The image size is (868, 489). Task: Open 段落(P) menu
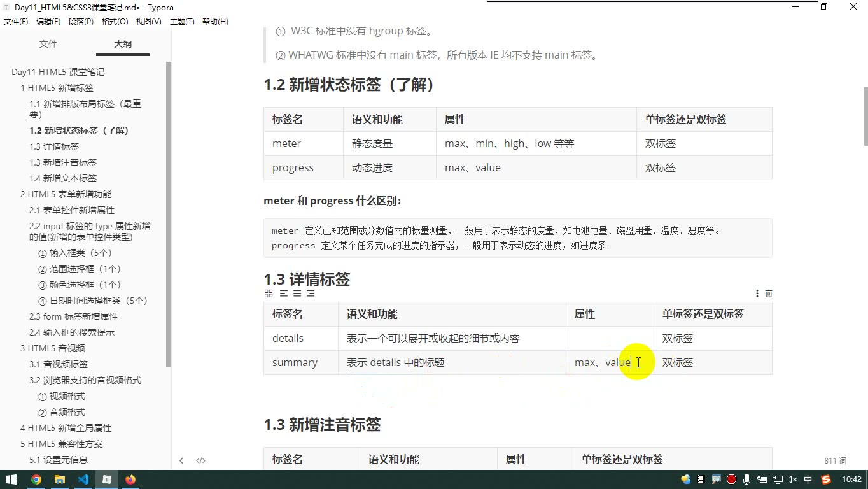click(x=81, y=22)
